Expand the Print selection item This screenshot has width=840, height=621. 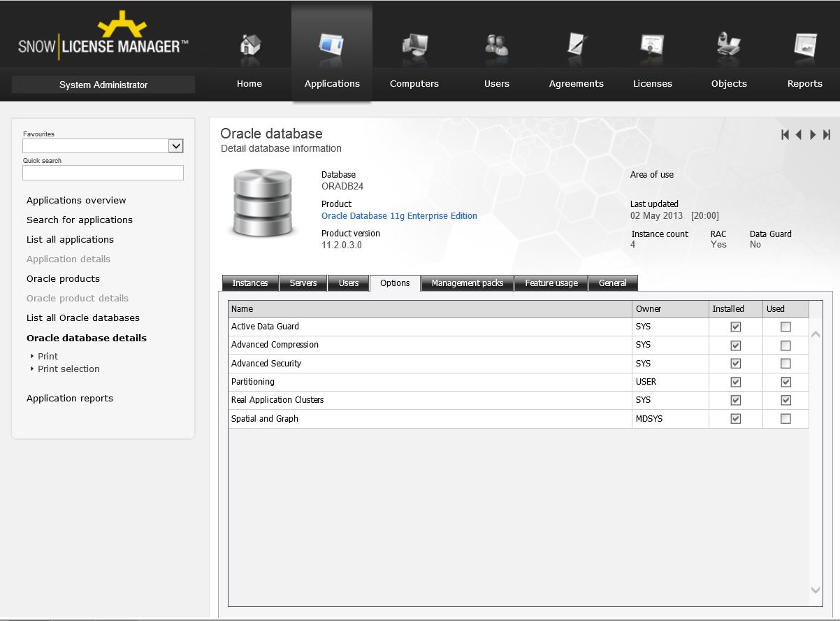click(68, 369)
